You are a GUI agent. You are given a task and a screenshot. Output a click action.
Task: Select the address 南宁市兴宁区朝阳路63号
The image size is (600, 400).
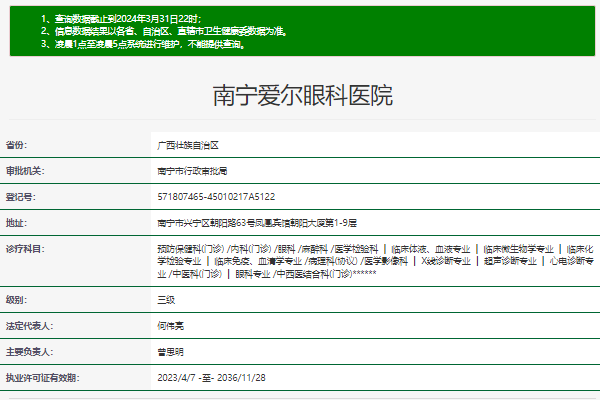click(257, 223)
